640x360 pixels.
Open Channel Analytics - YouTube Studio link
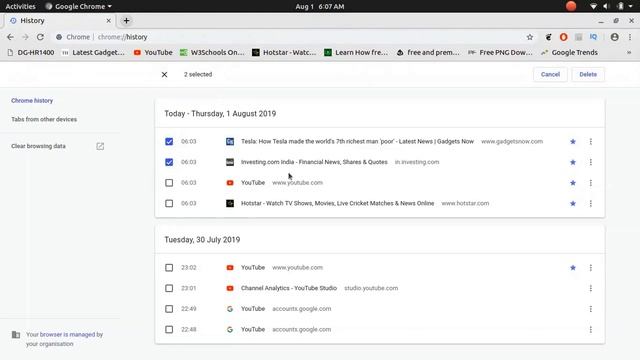[x=289, y=288]
